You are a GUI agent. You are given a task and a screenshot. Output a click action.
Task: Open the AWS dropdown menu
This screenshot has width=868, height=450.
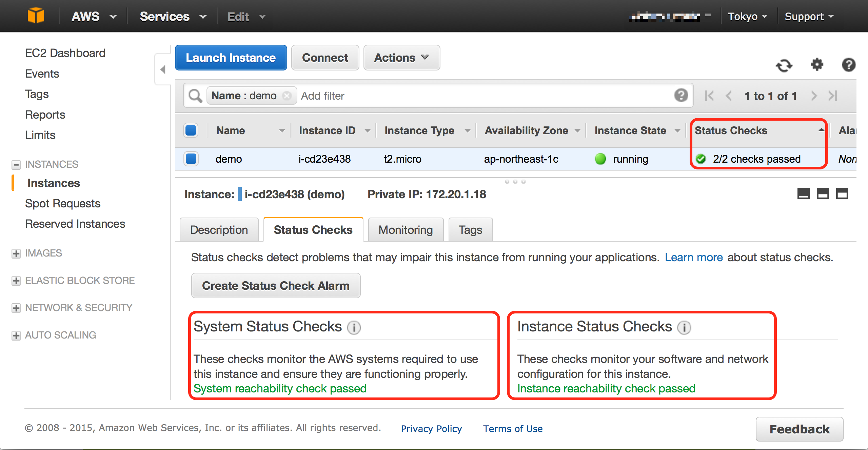click(94, 16)
